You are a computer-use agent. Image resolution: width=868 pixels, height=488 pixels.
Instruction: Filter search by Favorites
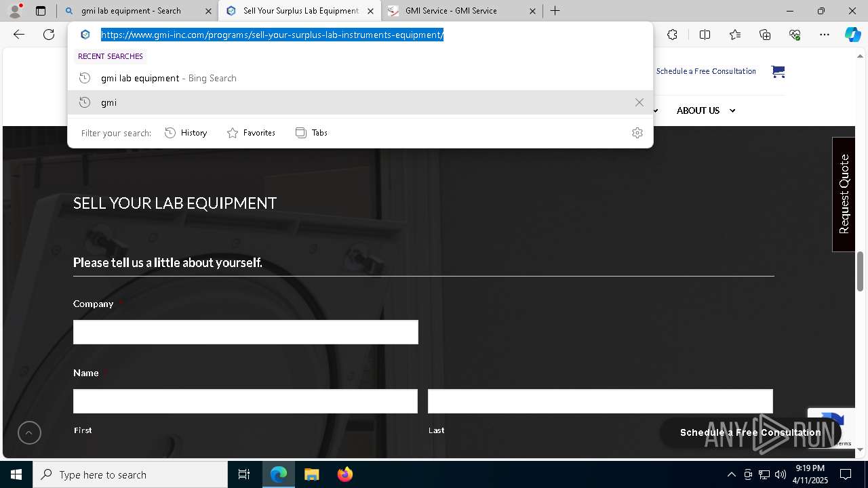(251, 133)
